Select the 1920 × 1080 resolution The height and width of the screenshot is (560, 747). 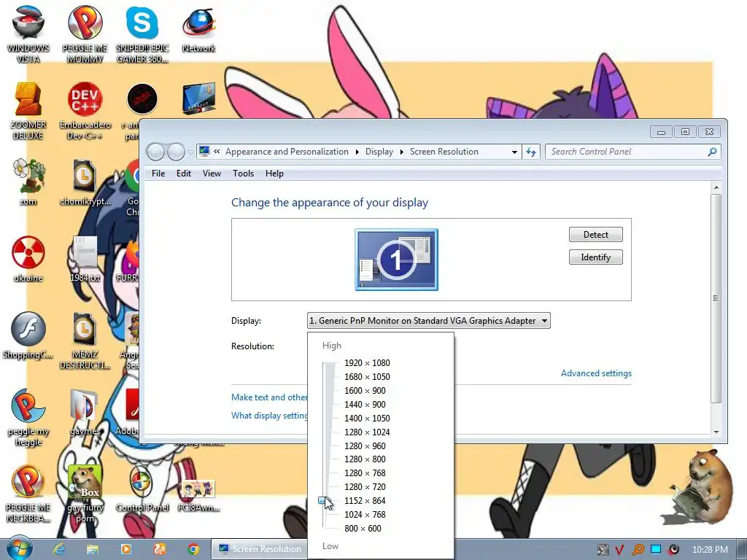click(x=367, y=363)
